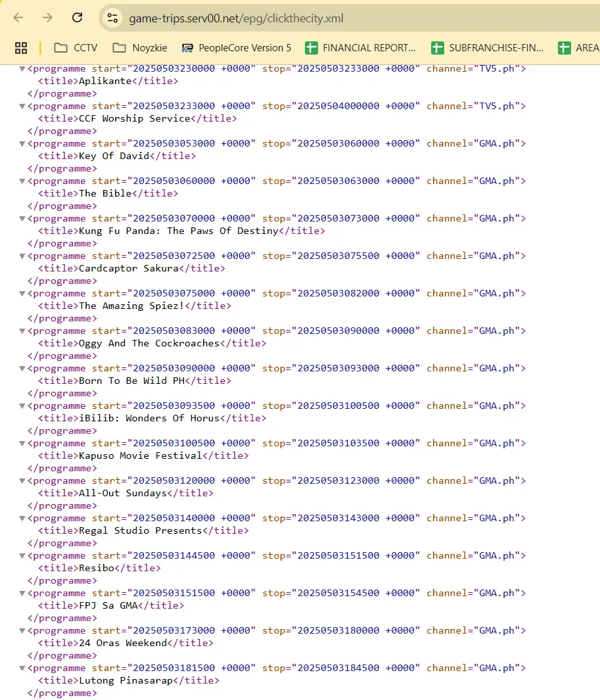Click the title 'Kapuso Movie Festival'

141,456
